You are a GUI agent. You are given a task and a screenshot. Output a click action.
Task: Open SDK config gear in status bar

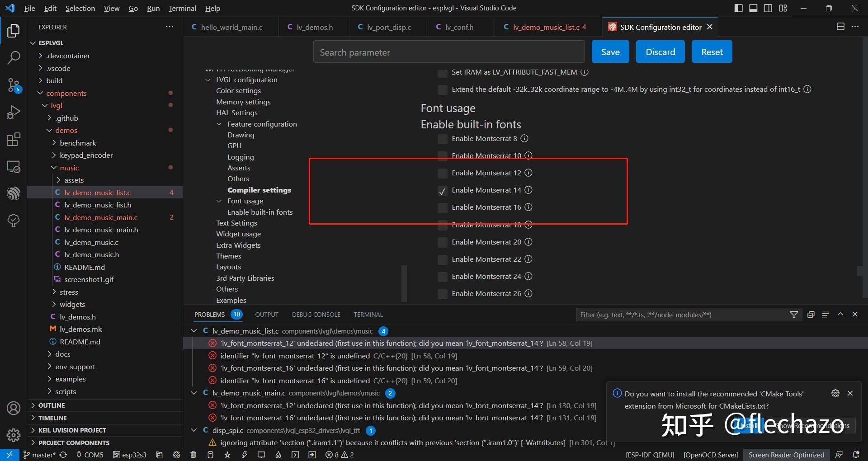point(176,455)
